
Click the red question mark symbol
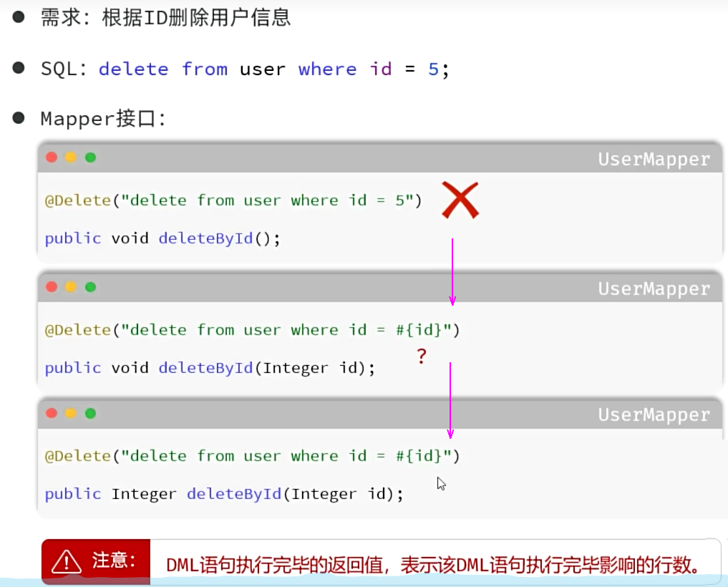(422, 356)
